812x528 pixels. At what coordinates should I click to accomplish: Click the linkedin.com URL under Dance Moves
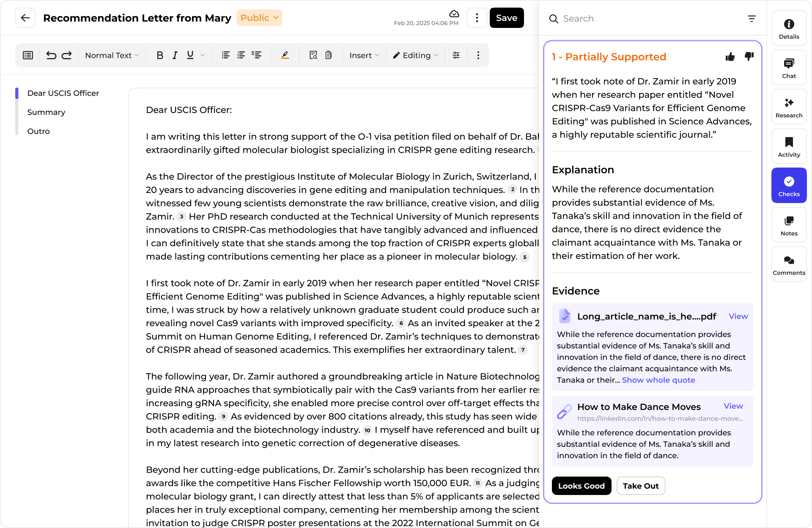(x=660, y=418)
